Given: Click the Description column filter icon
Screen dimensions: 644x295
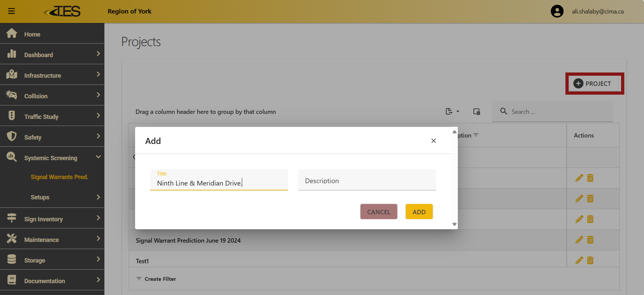Looking at the screenshot, I should (x=476, y=135).
